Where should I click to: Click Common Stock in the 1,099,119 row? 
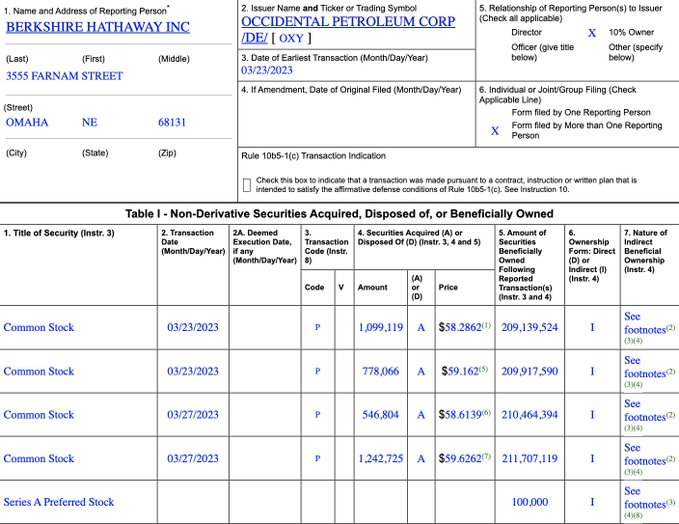click(39, 327)
